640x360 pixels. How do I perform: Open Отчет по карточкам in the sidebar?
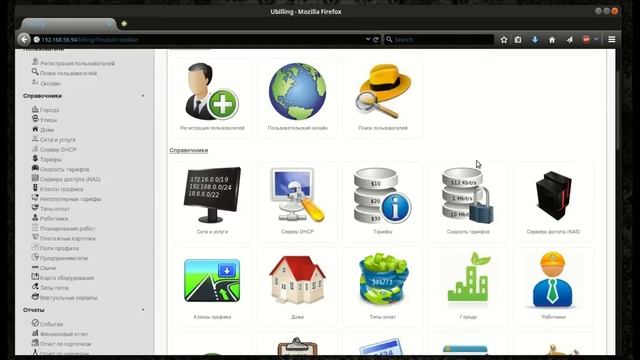(x=65, y=344)
